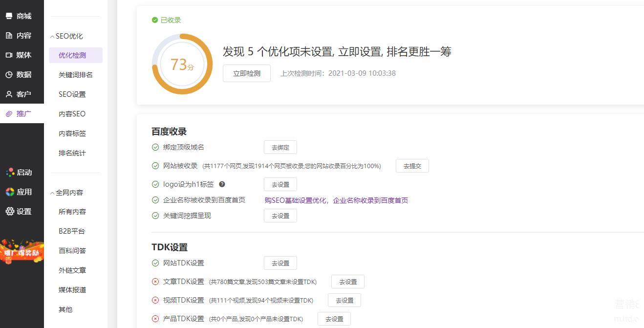Click help question mark beside logo设为h1标签
This screenshot has height=328, width=644.
pyautogui.click(x=222, y=184)
